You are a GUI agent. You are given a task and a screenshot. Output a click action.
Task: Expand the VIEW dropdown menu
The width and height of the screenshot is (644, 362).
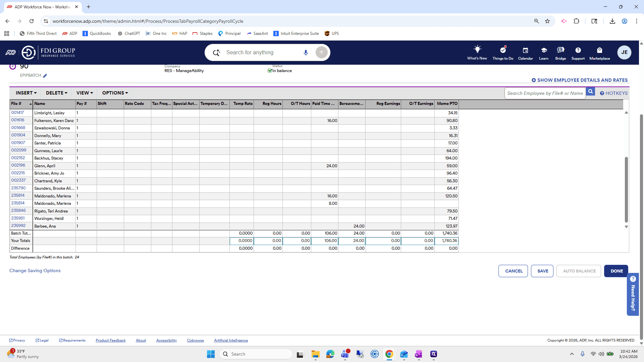pyautogui.click(x=85, y=93)
